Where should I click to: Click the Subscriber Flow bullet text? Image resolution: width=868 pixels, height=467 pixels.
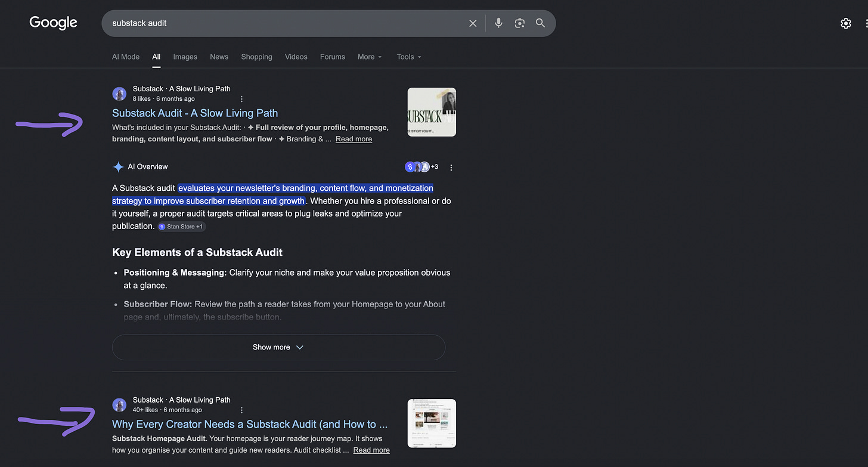click(284, 311)
